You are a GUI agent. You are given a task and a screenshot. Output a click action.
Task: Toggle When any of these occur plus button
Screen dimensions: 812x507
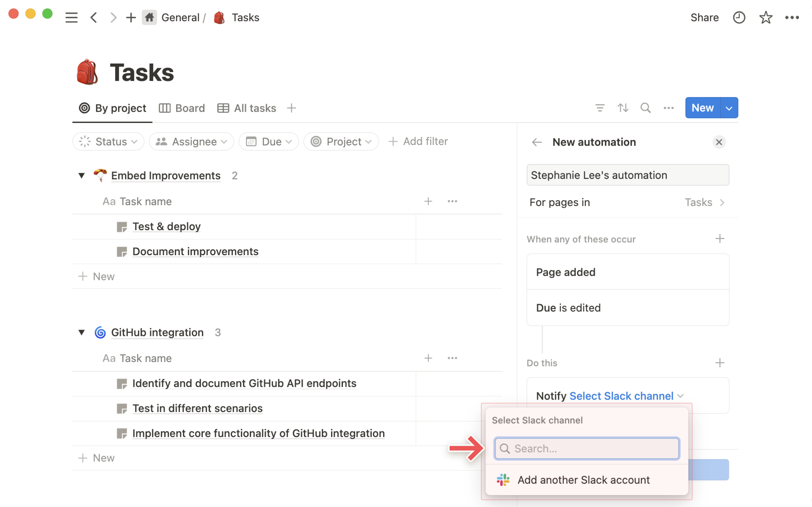720,239
